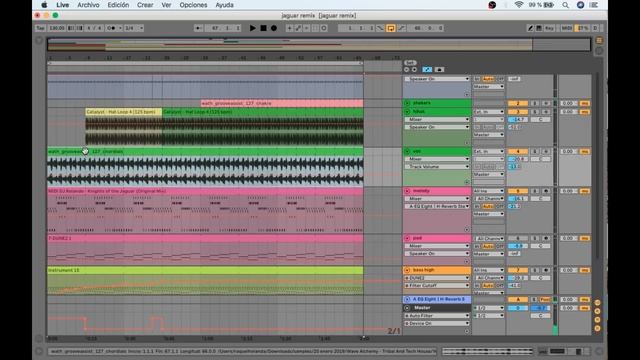The height and width of the screenshot is (360, 640).
Task: Open the Crear menu
Action: (x=145, y=5)
